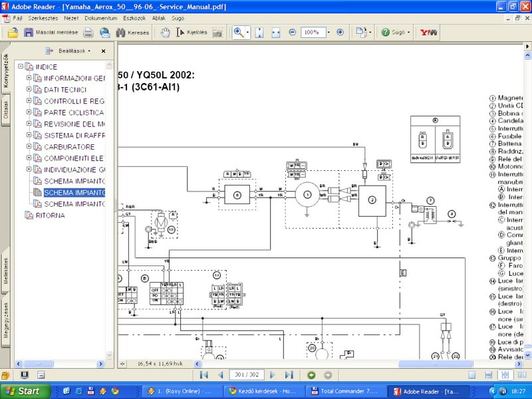Open the zoom tool dropdown arrow
Image resolution: width=532 pixels, height=399 pixels.
tap(247, 33)
